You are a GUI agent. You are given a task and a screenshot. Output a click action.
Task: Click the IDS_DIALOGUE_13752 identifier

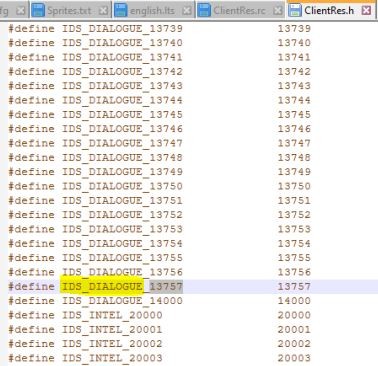(x=122, y=215)
